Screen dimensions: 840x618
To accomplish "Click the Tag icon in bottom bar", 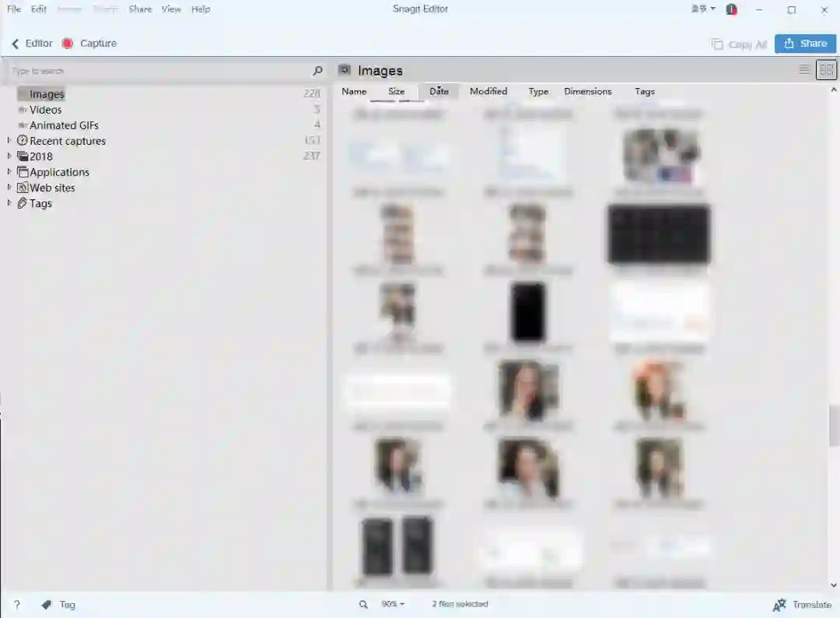I will click(x=47, y=605).
